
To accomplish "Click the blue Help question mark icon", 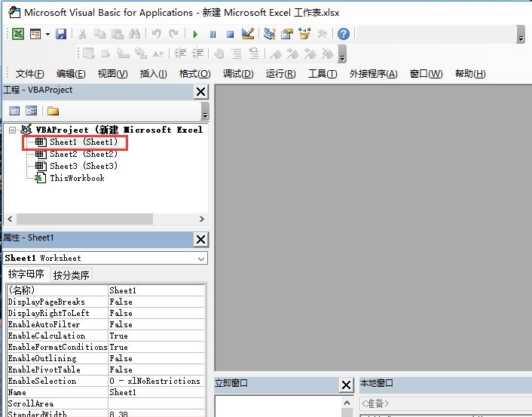I will pos(344,34).
